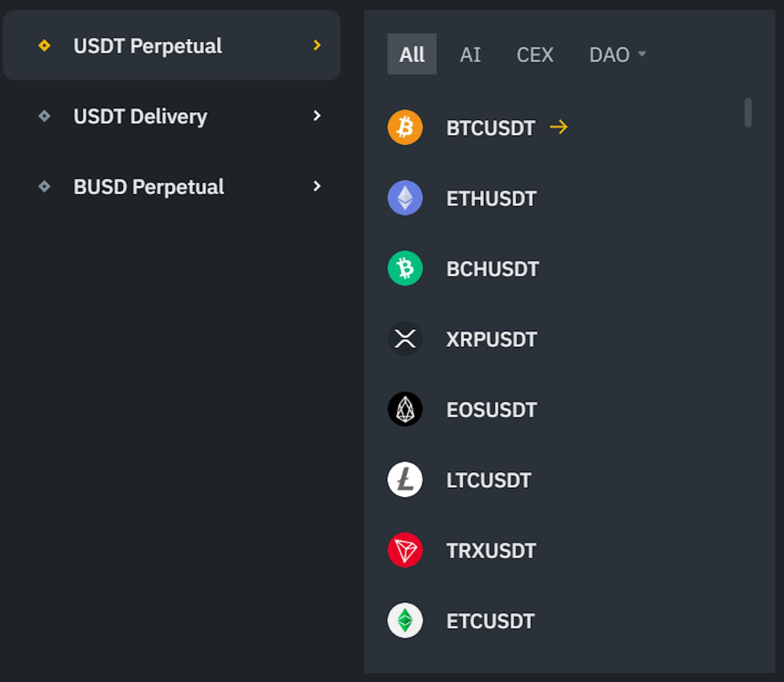The width and height of the screenshot is (784, 682).
Task: Click the pair list scrollbar thumb
Action: (748, 113)
